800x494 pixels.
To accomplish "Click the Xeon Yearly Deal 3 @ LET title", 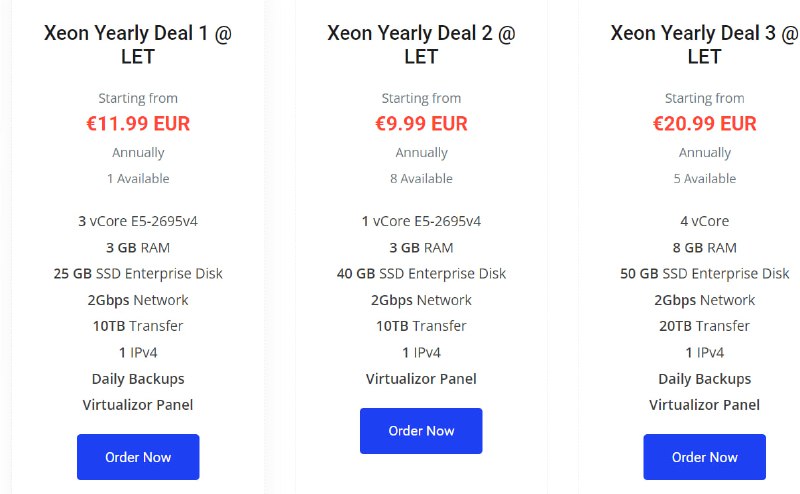I will click(704, 44).
